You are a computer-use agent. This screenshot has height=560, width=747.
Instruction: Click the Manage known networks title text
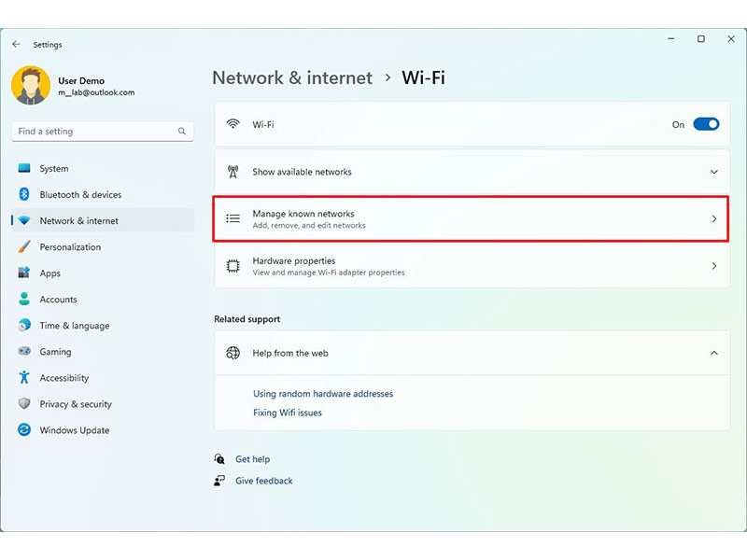click(303, 214)
